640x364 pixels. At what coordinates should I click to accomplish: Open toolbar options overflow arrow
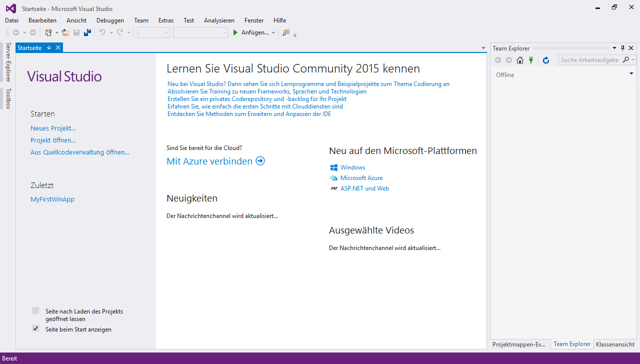pyautogui.click(x=295, y=35)
